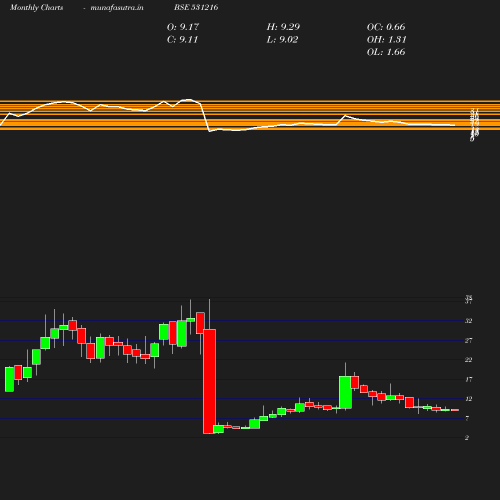
Task: Click the munafasutra.in site label
Action: coord(117,7)
